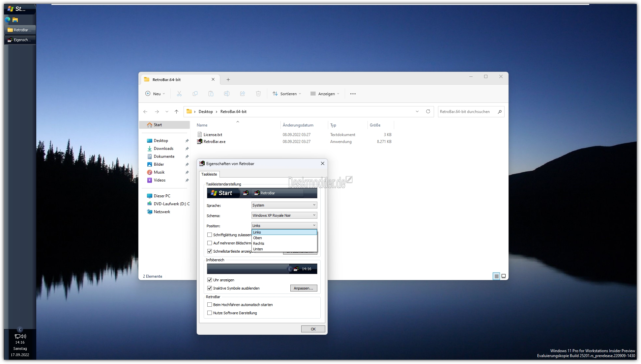Enable Schriftglättung zulassen checkbox
641x364 pixels.
tap(210, 235)
